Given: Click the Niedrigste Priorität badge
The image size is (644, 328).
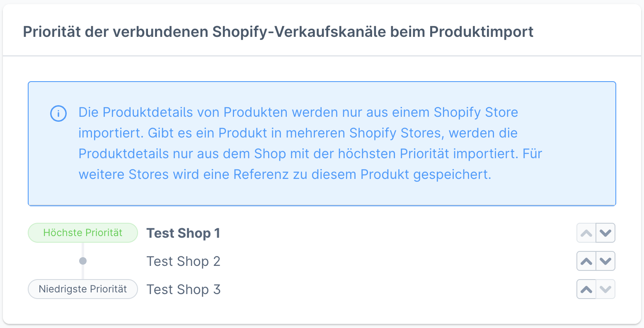Looking at the screenshot, I should (x=82, y=289).
